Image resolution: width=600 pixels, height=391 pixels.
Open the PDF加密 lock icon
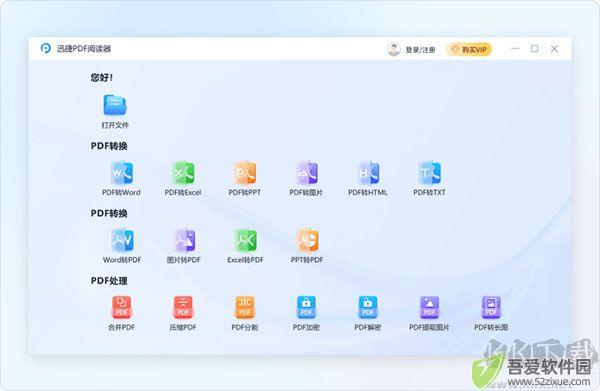coord(306,307)
